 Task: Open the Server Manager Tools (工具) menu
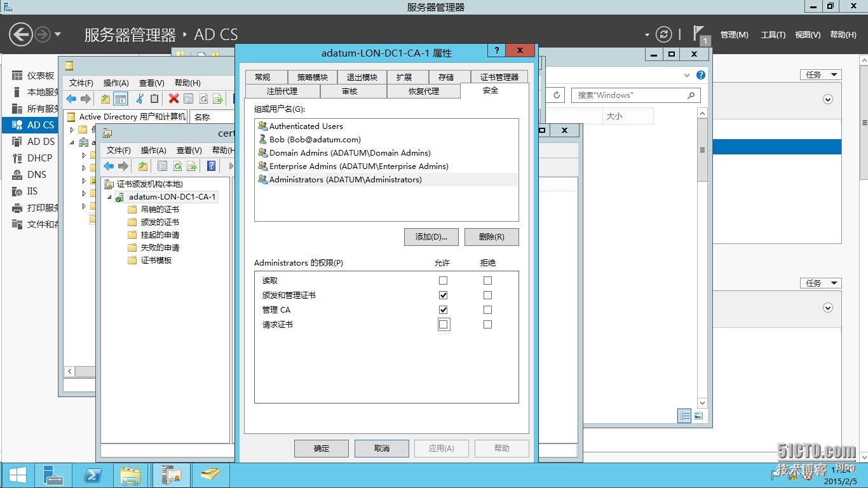point(773,35)
